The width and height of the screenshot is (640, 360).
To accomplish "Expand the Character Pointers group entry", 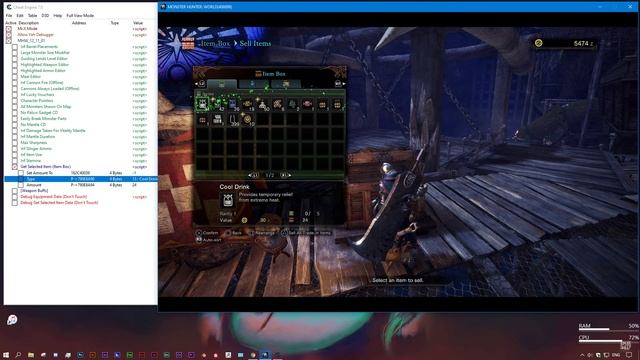I will (15, 100).
